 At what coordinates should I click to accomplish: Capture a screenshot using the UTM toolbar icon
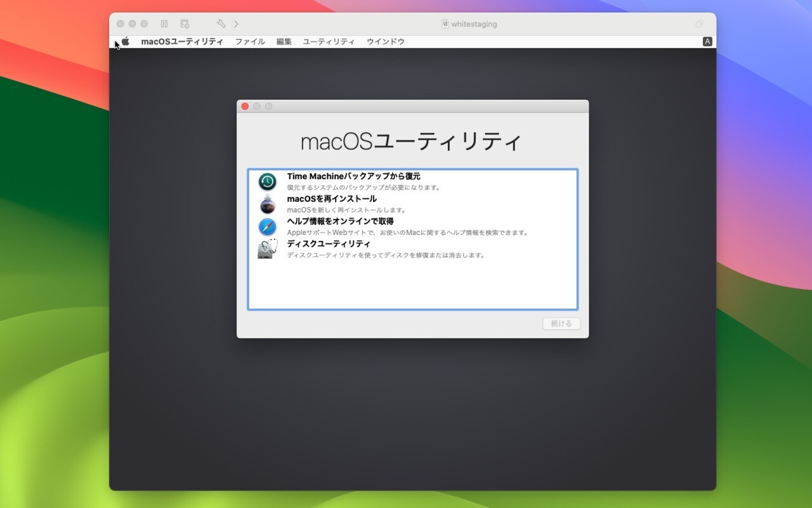point(185,23)
